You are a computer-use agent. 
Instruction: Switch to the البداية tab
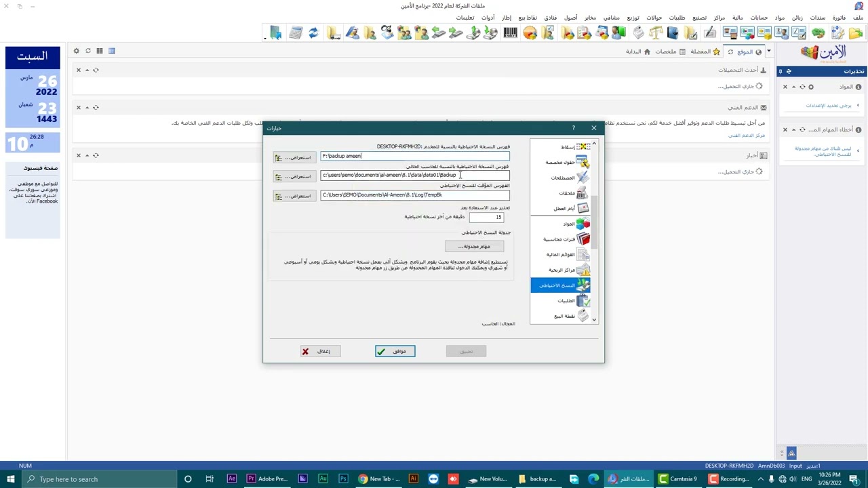(637, 52)
